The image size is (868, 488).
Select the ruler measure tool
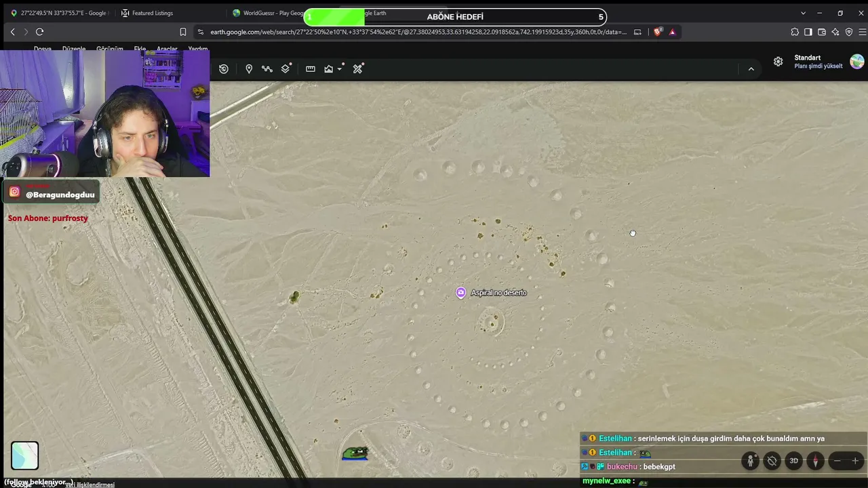[x=311, y=68]
